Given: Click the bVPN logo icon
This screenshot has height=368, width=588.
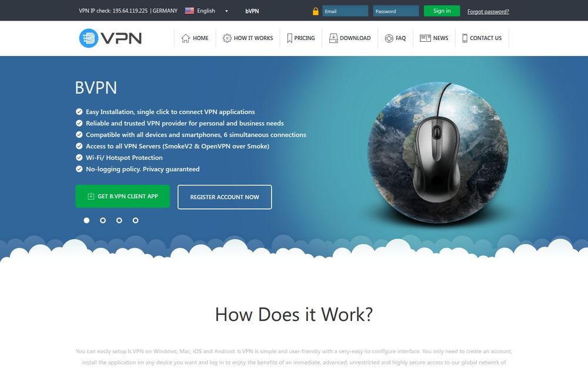Looking at the screenshot, I should pyautogui.click(x=89, y=38).
